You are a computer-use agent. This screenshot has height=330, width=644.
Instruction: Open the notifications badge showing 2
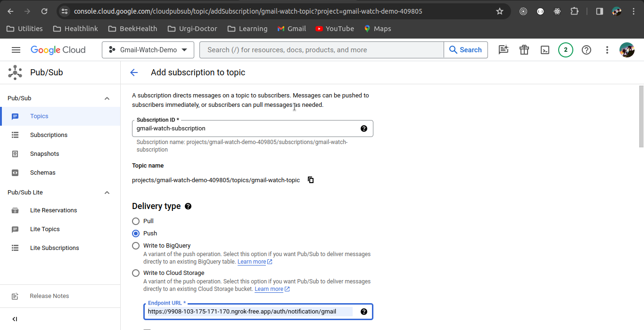566,50
